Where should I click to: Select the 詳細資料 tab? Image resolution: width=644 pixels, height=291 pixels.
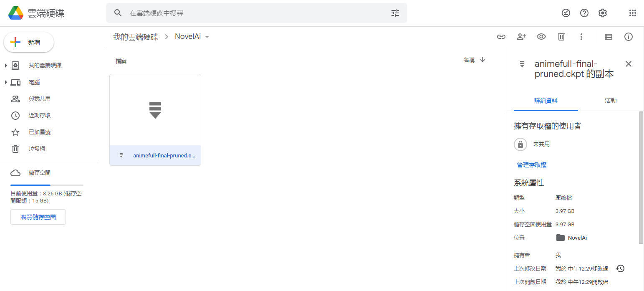click(546, 101)
